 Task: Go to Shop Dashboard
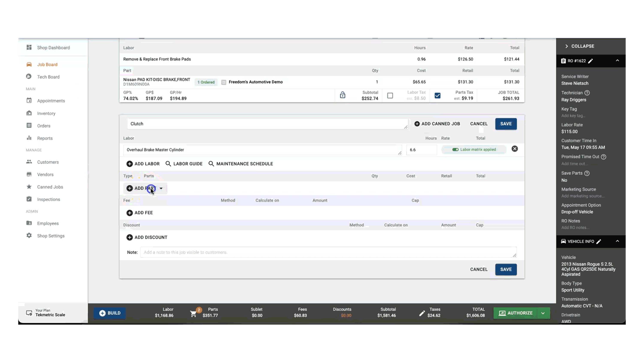pos(53,48)
